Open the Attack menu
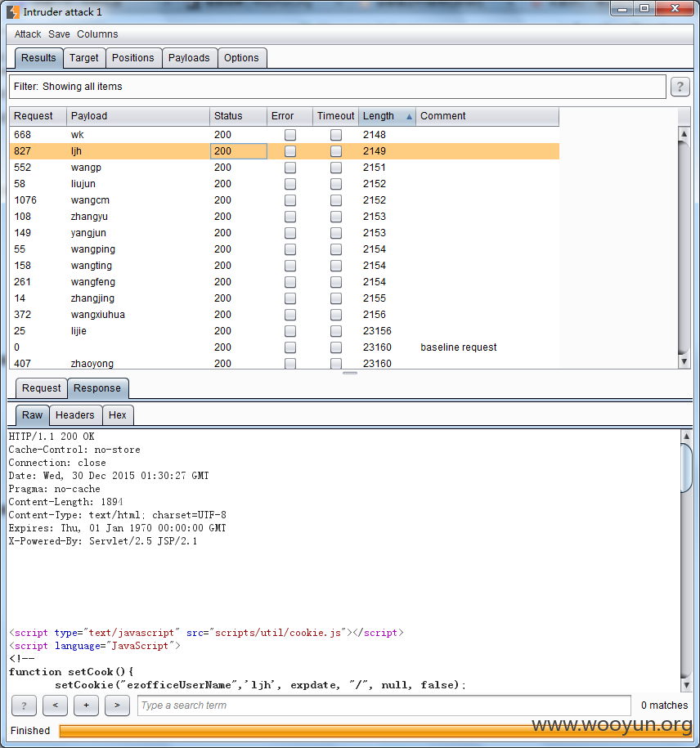700x748 pixels. 28,34
